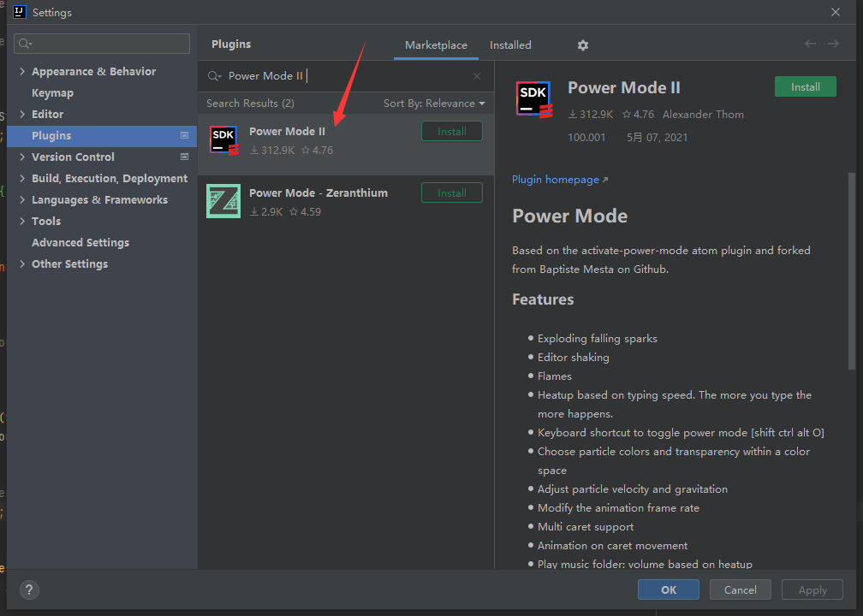Close the Settings dialog window
The width and height of the screenshot is (863, 616).
point(836,12)
